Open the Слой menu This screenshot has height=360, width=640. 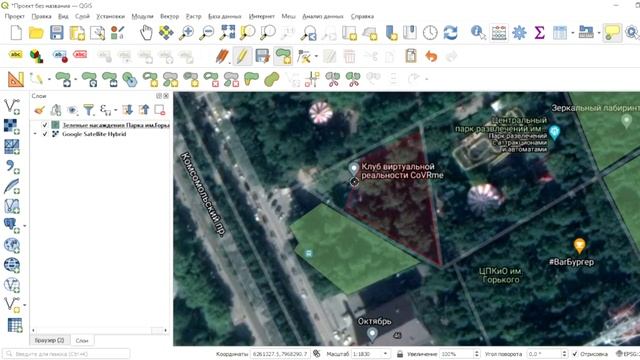[x=82, y=16]
